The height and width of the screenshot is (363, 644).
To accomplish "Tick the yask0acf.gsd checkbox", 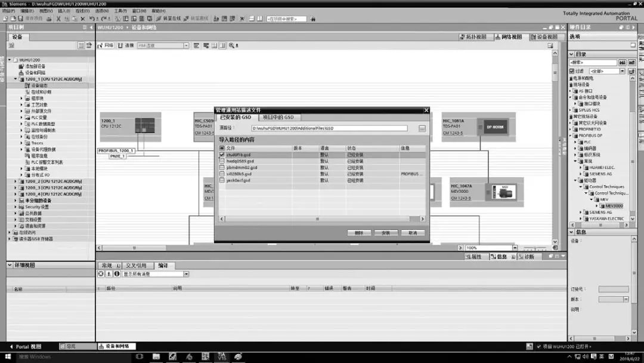I will (222, 180).
